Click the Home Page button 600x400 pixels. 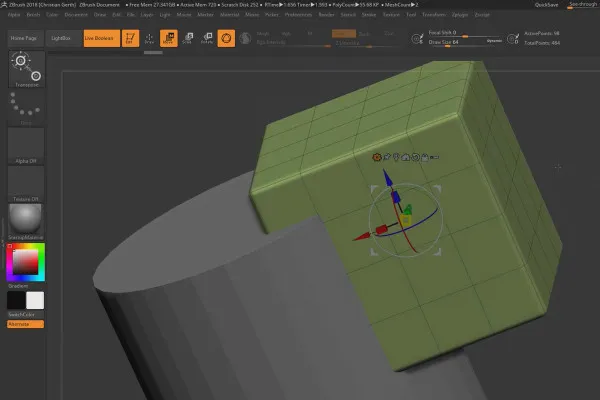point(26,38)
